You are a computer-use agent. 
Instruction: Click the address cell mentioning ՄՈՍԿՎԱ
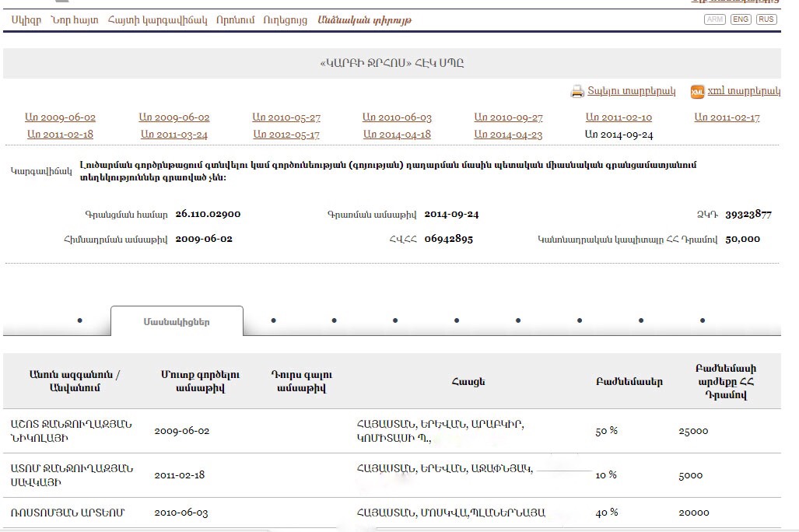(451, 513)
